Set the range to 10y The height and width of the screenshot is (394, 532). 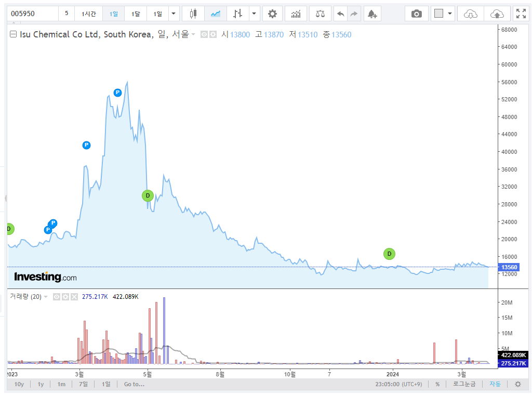19,384
